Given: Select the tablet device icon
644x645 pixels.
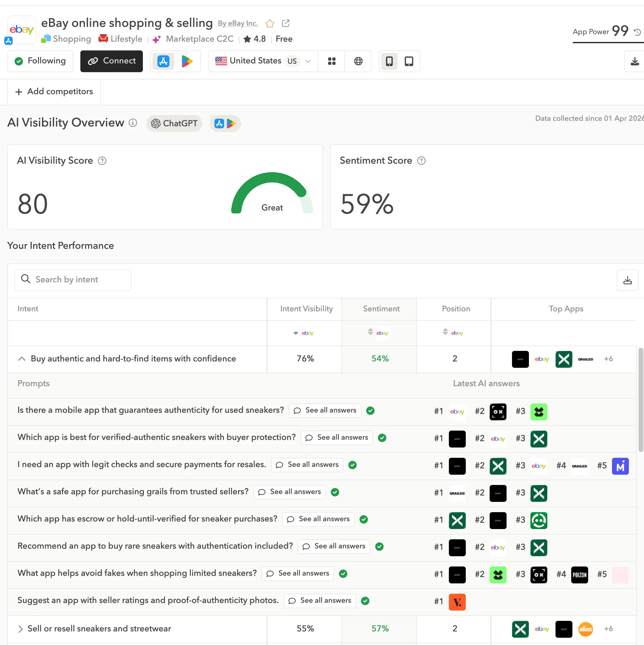Looking at the screenshot, I should pos(409,61).
